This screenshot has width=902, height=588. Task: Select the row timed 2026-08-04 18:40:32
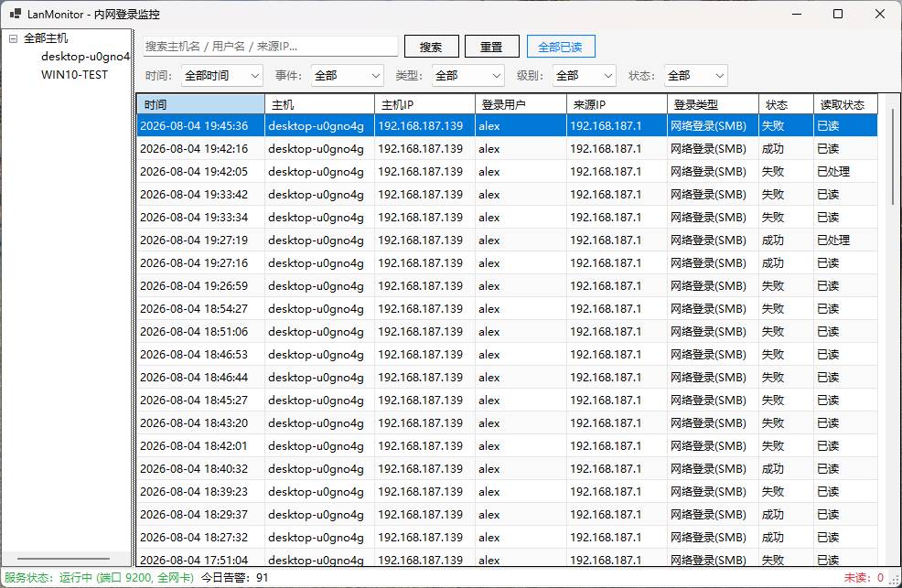coord(508,469)
